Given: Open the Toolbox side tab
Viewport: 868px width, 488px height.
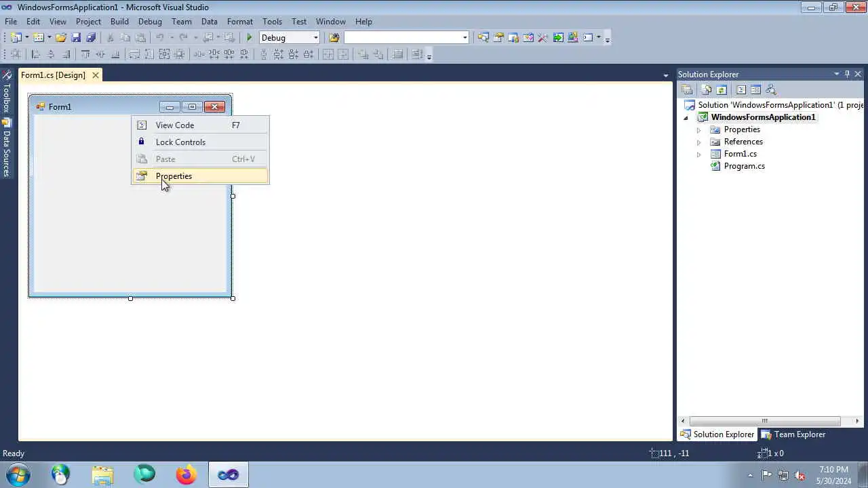Looking at the screenshot, I should pos(7,92).
